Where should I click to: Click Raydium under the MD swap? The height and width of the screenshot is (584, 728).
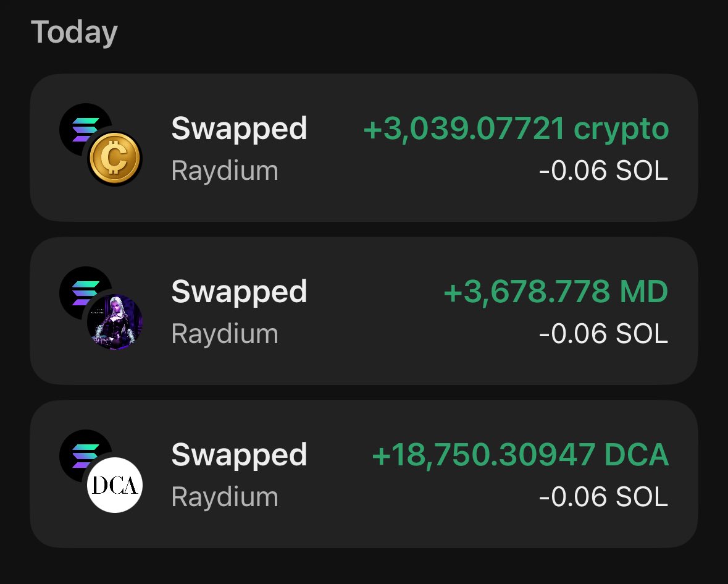click(x=225, y=334)
